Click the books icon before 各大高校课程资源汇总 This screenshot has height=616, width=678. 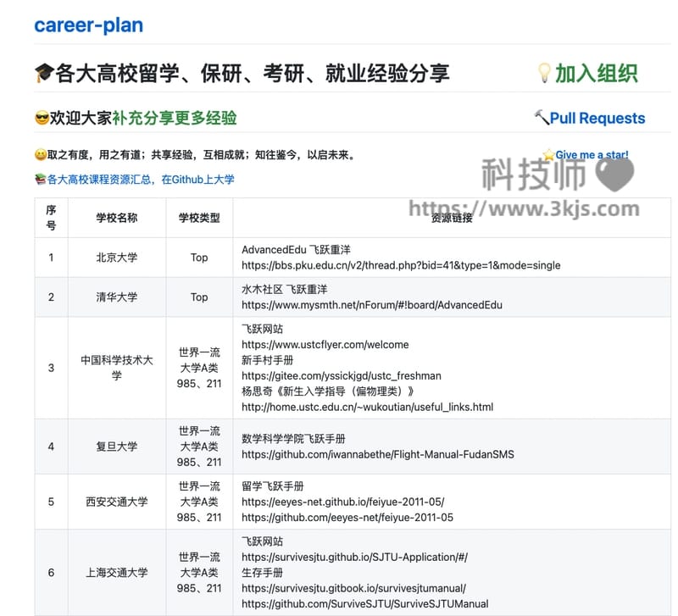41,179
